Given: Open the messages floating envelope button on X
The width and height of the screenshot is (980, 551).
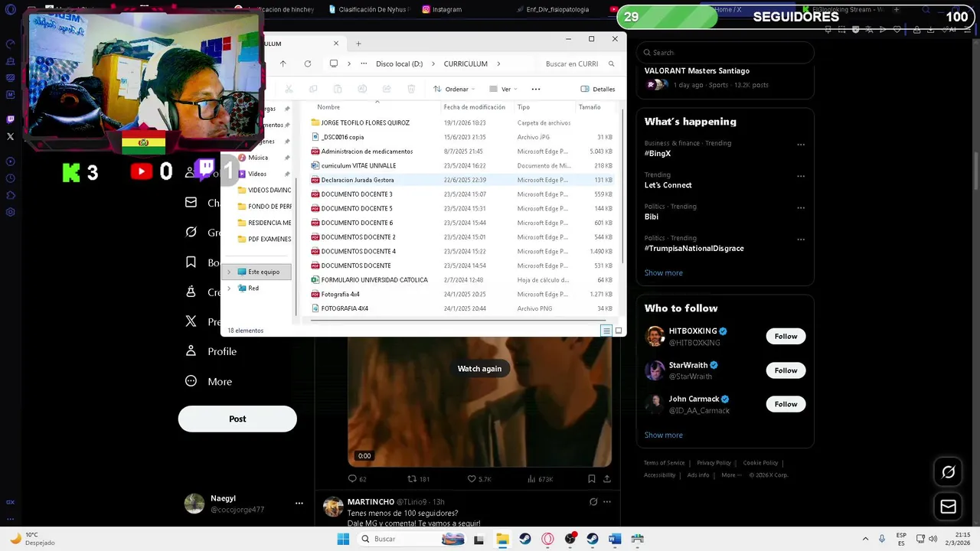Looking at the screenshot, I should pyautogui.click(x=948, y=507).
